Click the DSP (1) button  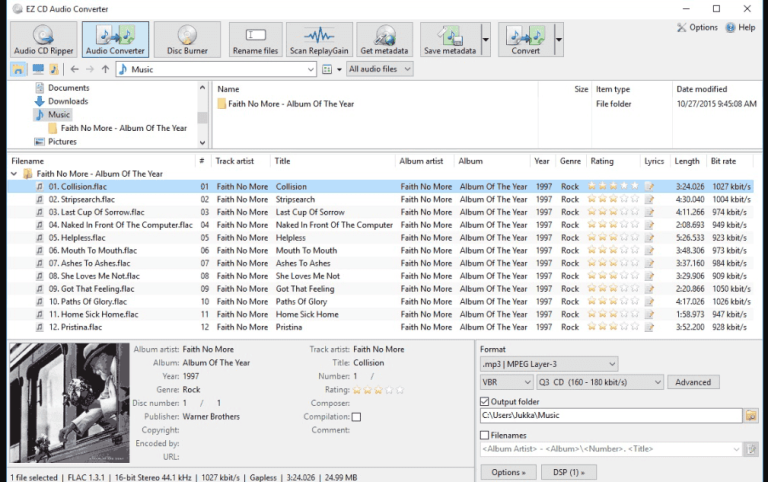(569, 472)
